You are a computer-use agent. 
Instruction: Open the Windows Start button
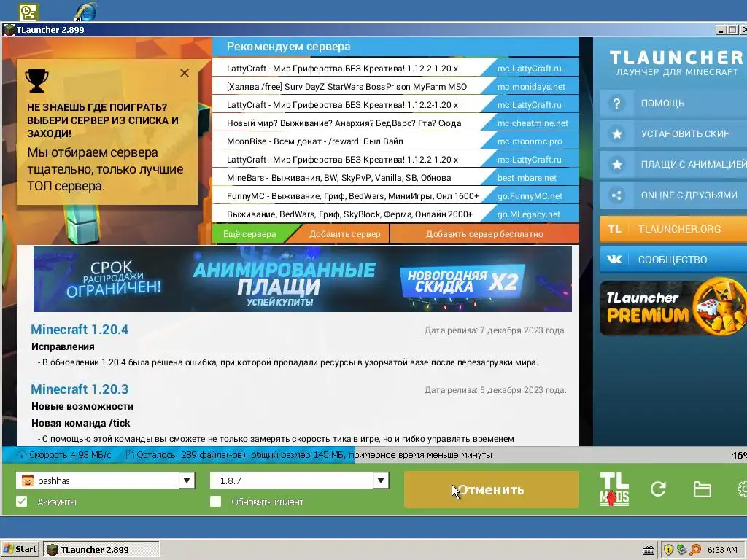pyautogui.click(x=20, y=549)
